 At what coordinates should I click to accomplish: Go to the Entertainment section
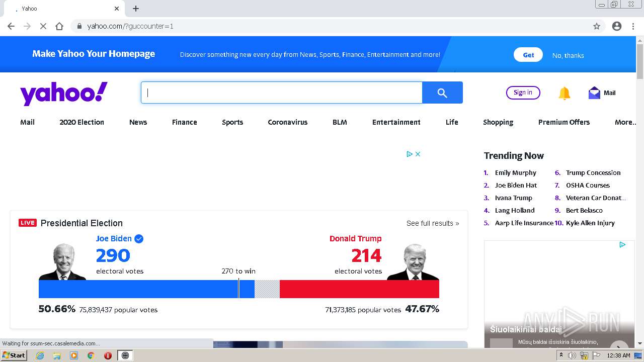tap(396, 122)
